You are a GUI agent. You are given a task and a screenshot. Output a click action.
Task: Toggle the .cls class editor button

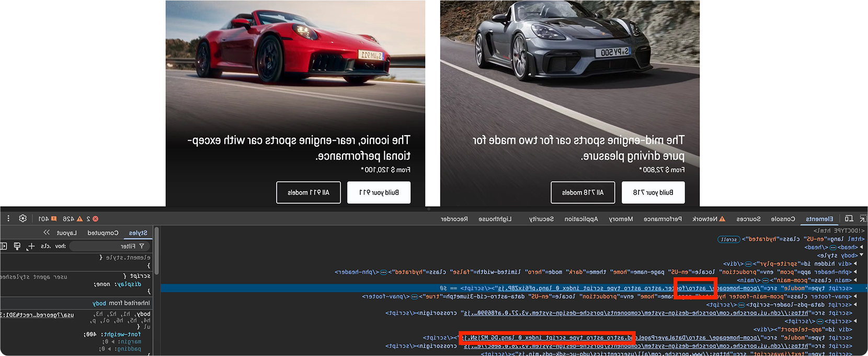(45, 246)
